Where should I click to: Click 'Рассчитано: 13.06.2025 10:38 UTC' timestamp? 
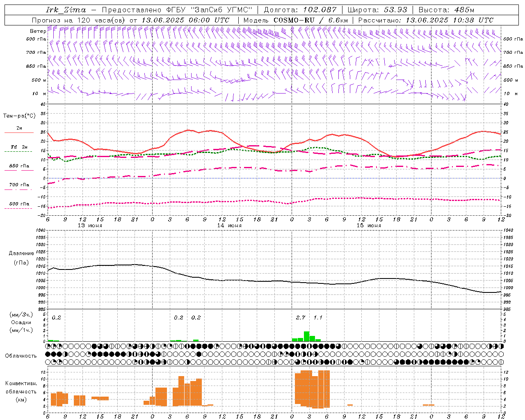point(426,20)
